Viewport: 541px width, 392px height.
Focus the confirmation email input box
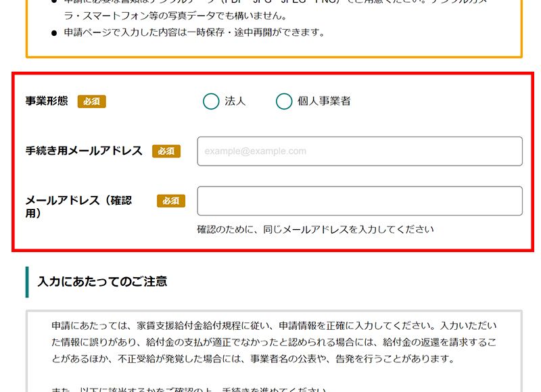pyautogui.click(x=358, y=201)
